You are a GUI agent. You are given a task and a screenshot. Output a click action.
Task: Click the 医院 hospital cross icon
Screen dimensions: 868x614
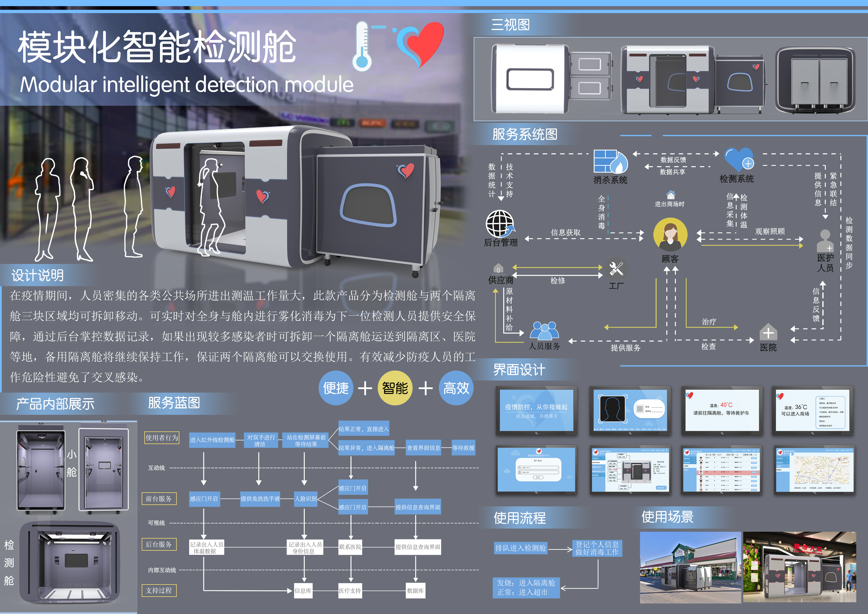click(768, 332)
